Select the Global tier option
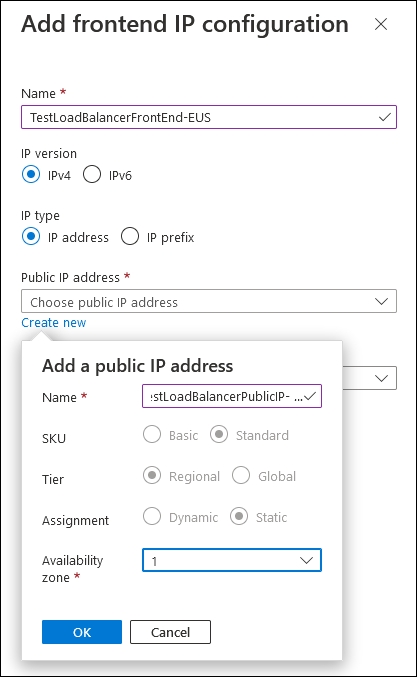 tap(241, 475)
